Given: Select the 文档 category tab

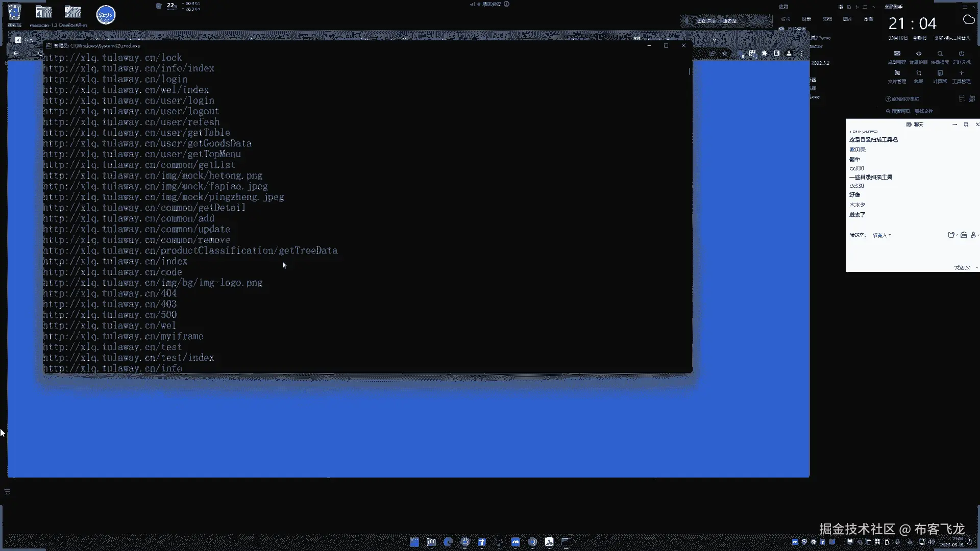Looking at the screenshot, I should click(827, 19).
